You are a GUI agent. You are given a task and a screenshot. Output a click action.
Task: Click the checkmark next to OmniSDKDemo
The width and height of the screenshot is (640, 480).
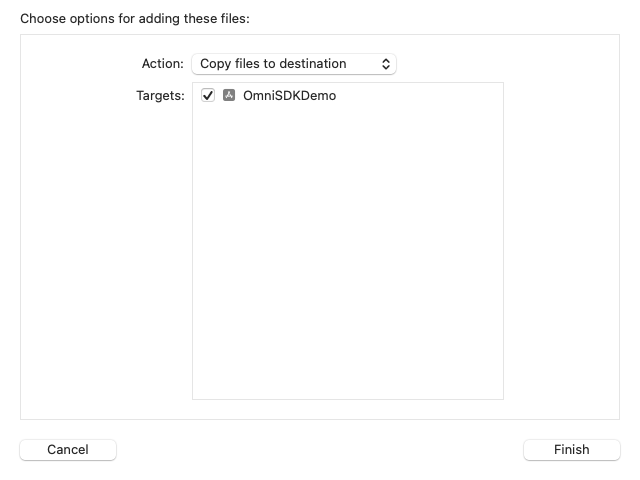click(208, 96)
